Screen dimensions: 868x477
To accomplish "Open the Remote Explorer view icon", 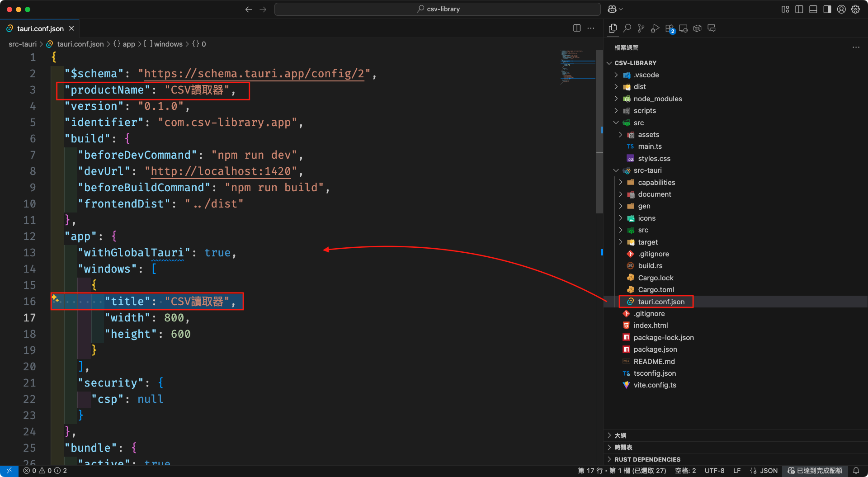I will [x=684, y=28].
